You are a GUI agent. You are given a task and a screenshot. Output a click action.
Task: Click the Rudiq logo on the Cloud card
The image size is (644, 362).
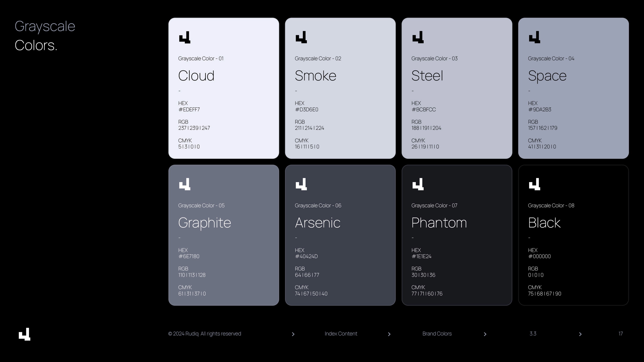tap(185, 37)
